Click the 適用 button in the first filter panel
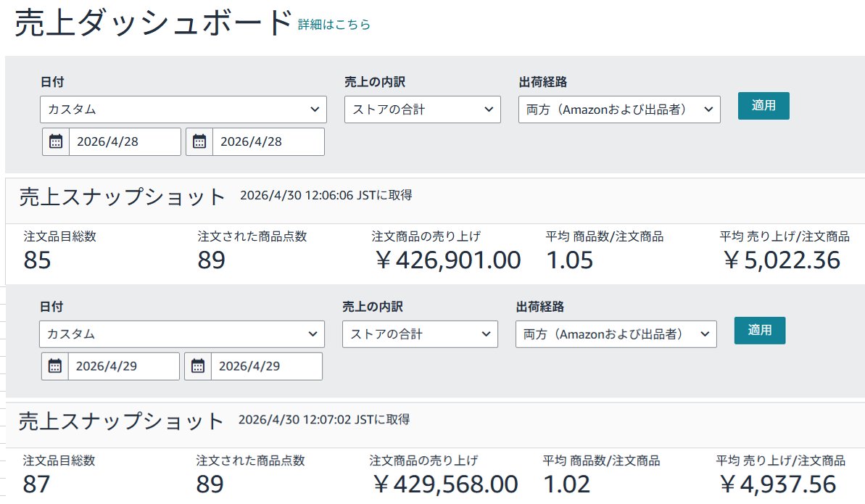 (x=763, y=105)
